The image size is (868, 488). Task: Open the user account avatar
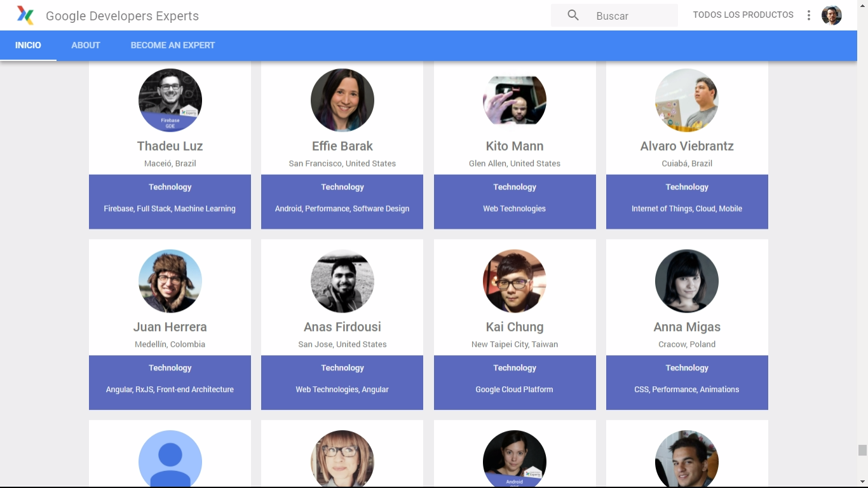pos(832,15)
